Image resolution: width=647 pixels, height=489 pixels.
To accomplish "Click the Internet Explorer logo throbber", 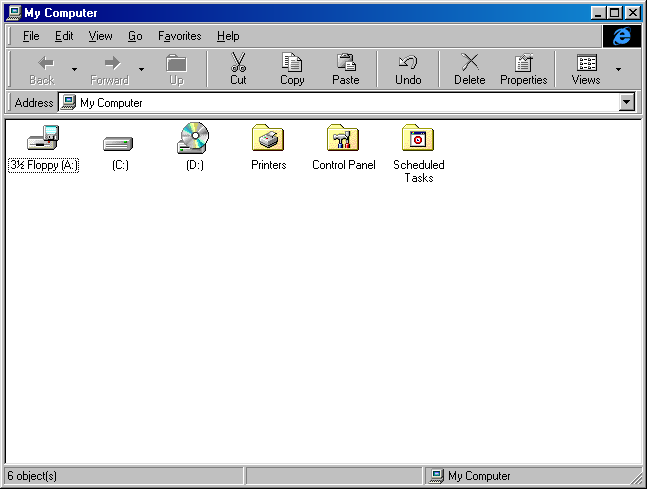I will pyautogui.click(x=622, y=36).
